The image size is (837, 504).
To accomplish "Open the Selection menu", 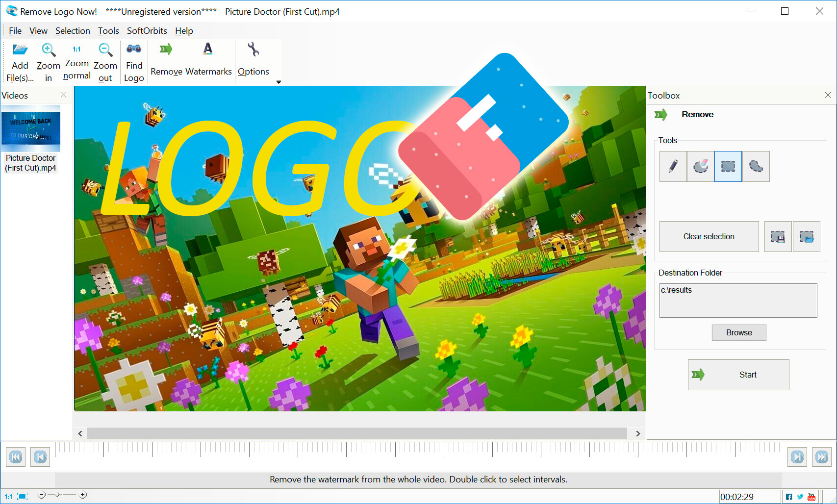I will [x=73, y=31].
